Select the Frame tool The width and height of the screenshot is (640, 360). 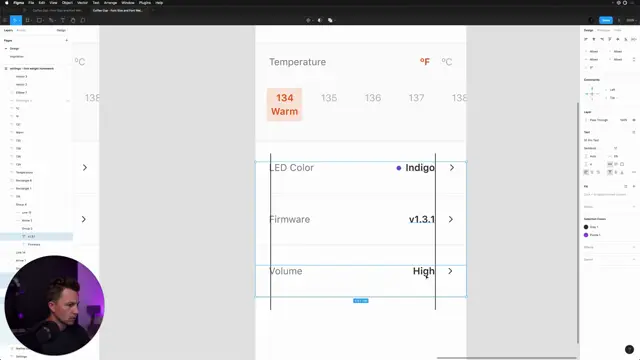tap(27, 20)
